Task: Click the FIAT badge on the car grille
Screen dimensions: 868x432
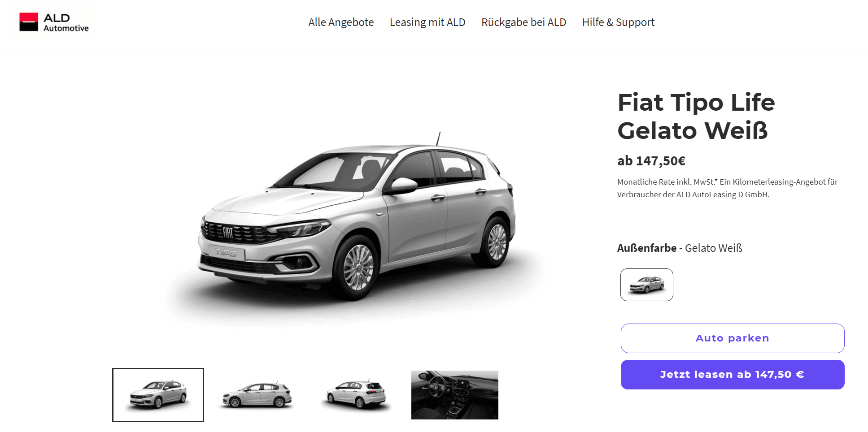Action: pyautogui.click(x=228, y=232)
